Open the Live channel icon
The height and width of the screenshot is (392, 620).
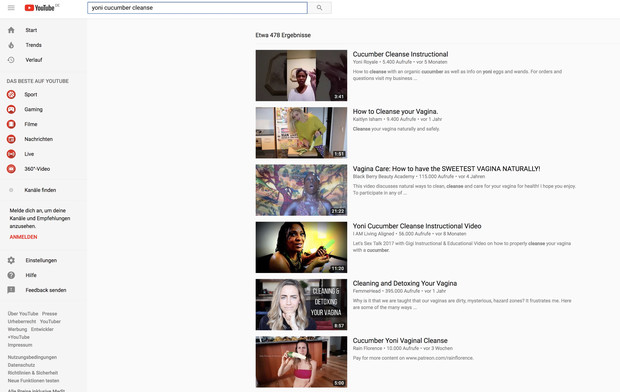[x=11, y=154]
